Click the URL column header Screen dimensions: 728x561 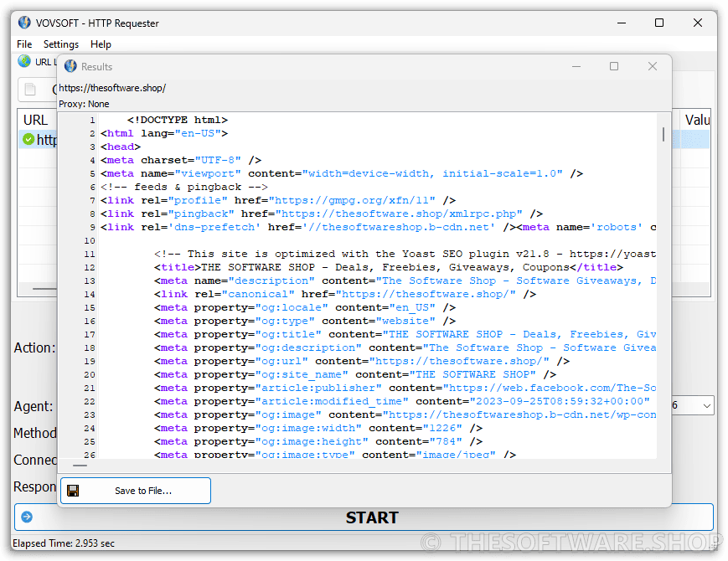coord(36,120)
